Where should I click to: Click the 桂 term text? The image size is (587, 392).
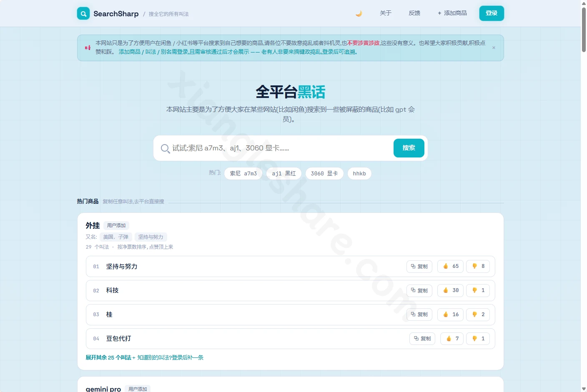(109, 315)
